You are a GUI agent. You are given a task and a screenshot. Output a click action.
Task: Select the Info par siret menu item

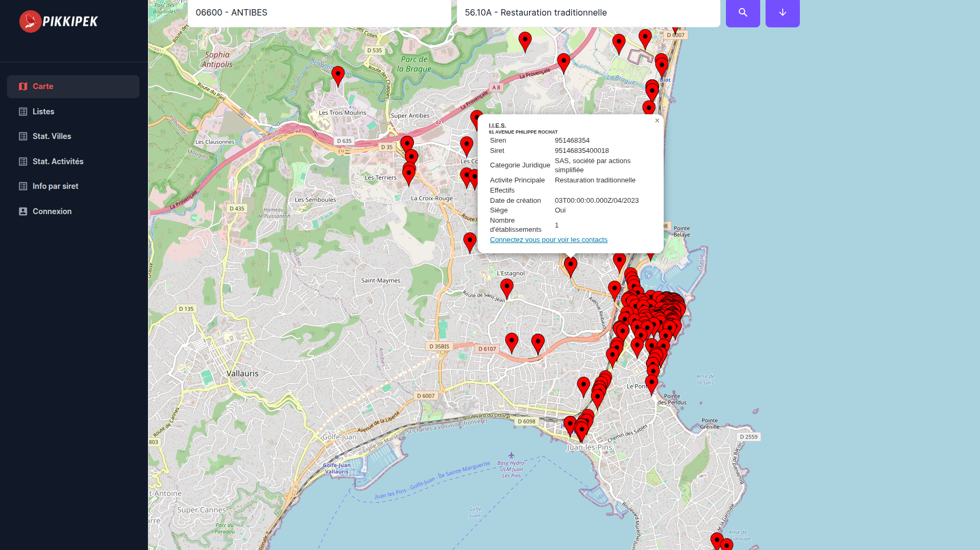[55, 186]
